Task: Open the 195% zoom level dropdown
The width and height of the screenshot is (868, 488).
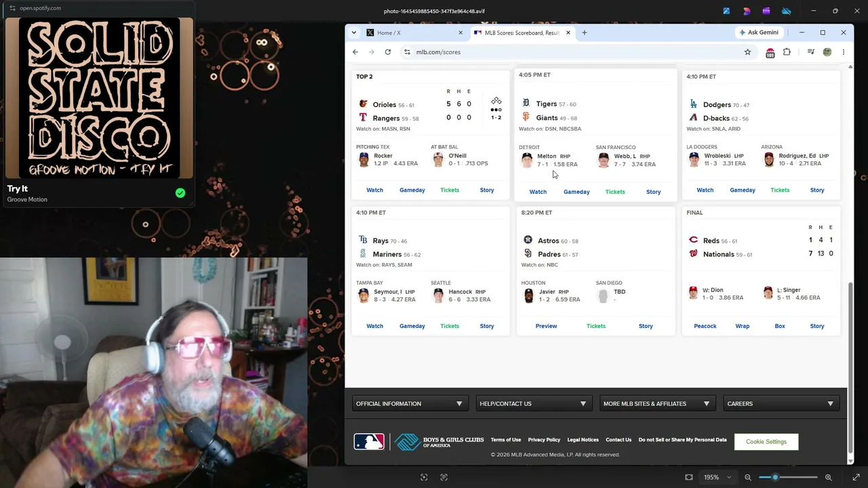Action: (x=718, y=477)
